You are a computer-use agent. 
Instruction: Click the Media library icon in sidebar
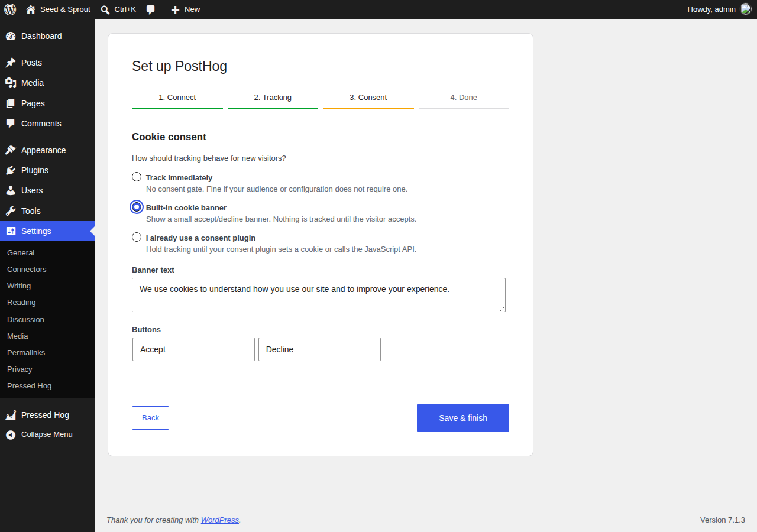point(11,83)
